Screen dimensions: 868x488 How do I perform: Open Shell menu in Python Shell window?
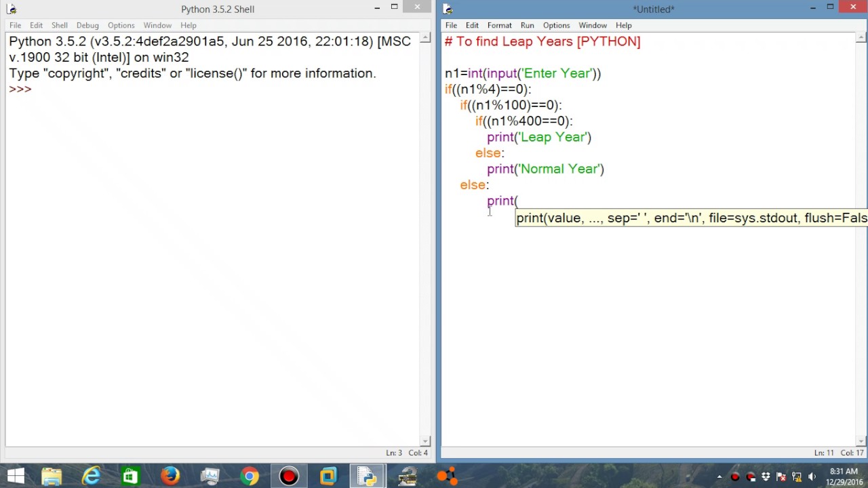(60, 25)
